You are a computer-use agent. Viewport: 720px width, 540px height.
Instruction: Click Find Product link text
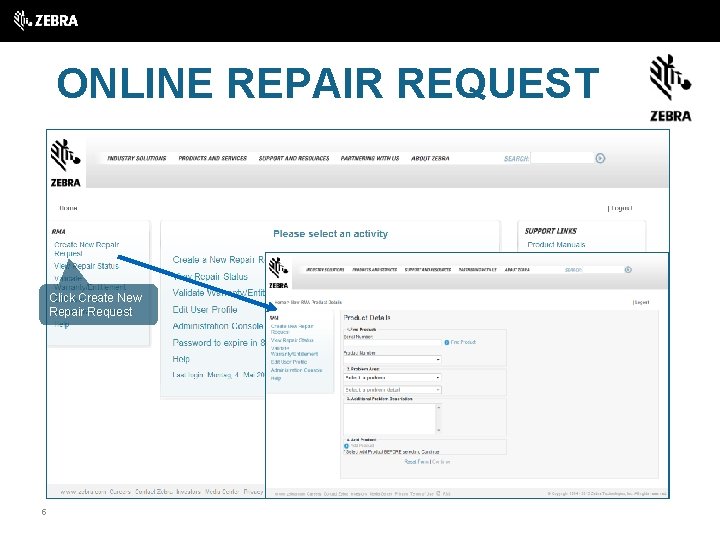coord(463,342)
